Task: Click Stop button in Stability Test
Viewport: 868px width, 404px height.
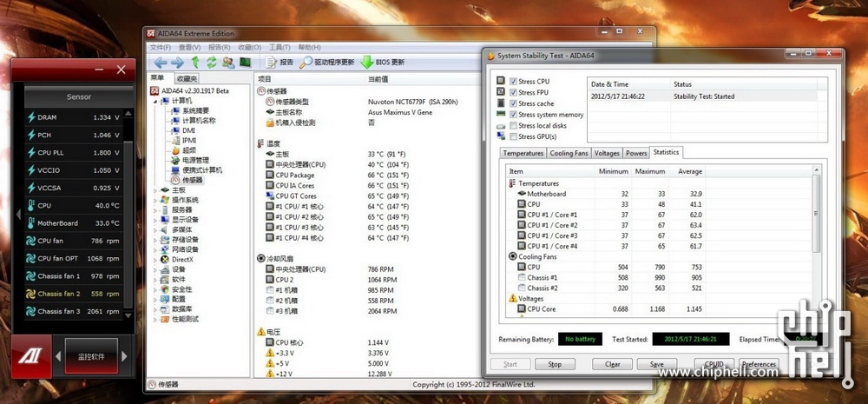Action: click(x=554, y=365)
